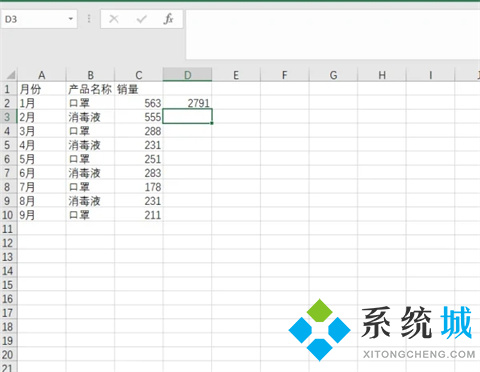Select column B header

click(90, 75)
